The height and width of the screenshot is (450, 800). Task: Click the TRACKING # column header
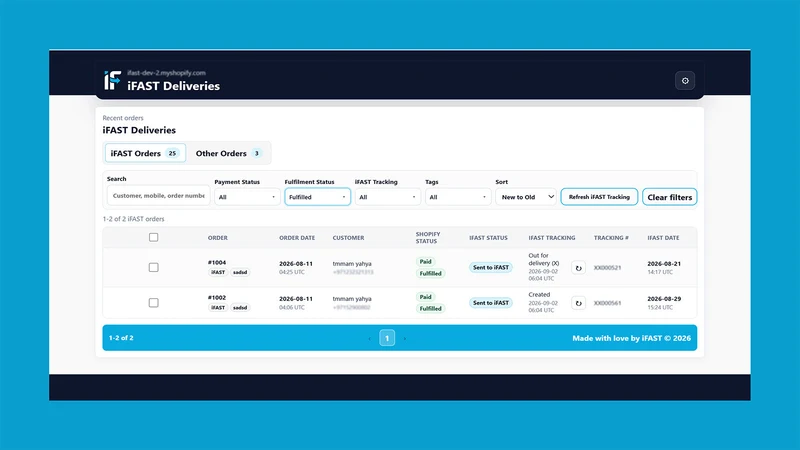pyautogui.click(x=611, y=238)
